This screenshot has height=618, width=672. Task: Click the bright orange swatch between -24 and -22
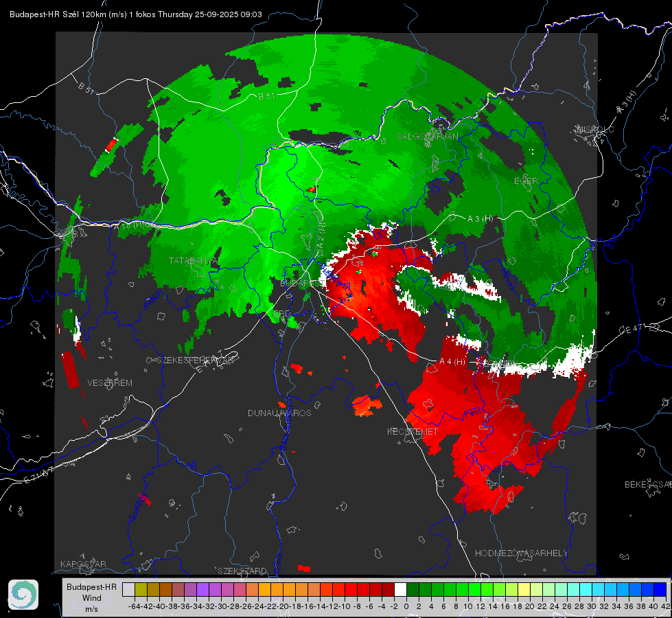(x=264, y=589)
